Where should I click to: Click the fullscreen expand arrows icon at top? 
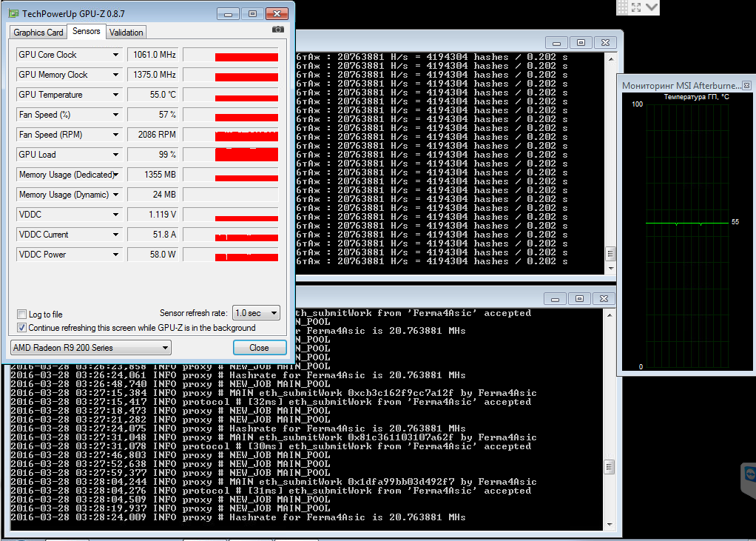636,7
